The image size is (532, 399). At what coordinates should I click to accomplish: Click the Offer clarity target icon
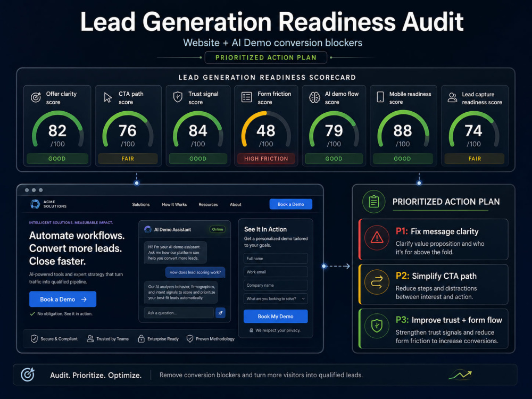(x=36, y=97)
